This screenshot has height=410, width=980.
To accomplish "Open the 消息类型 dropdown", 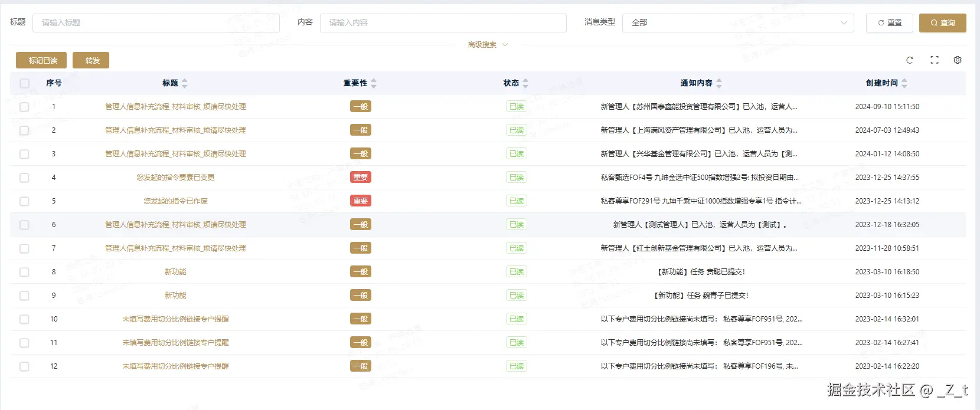I will point(738,22).
